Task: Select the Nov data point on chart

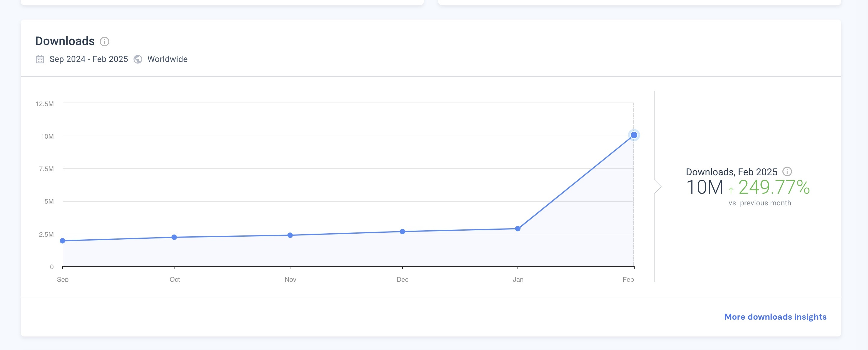Action: click(x=290, y=235)
